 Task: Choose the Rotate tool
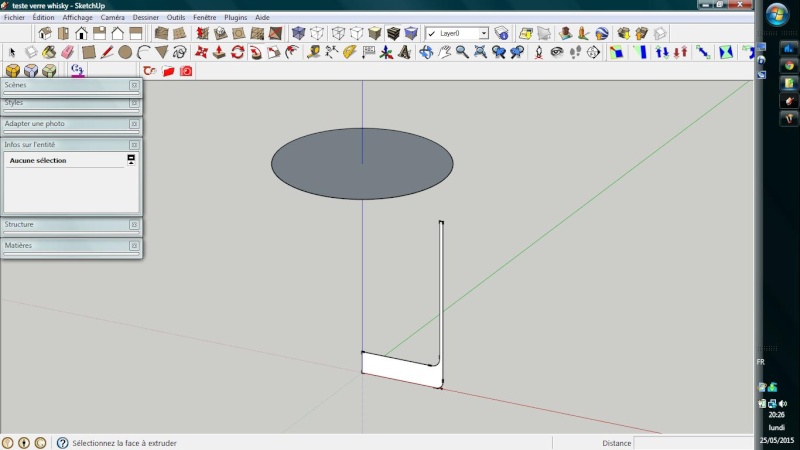point(238,52)
